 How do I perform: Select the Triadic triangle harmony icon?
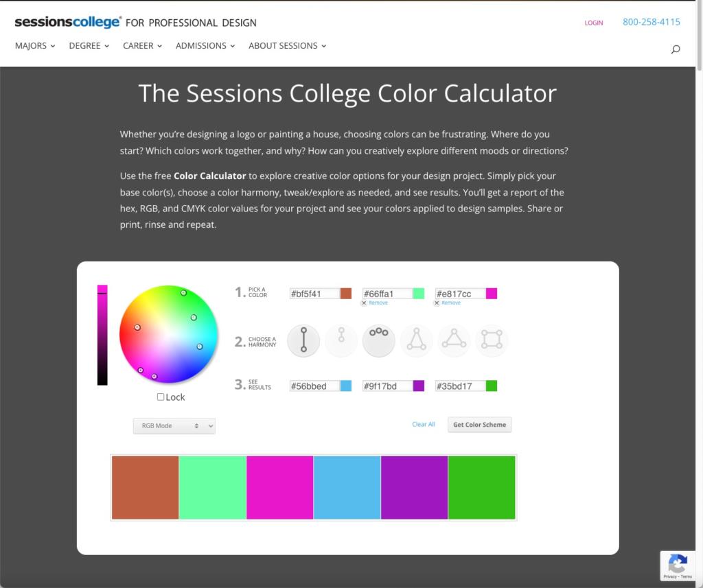point(454,340)
